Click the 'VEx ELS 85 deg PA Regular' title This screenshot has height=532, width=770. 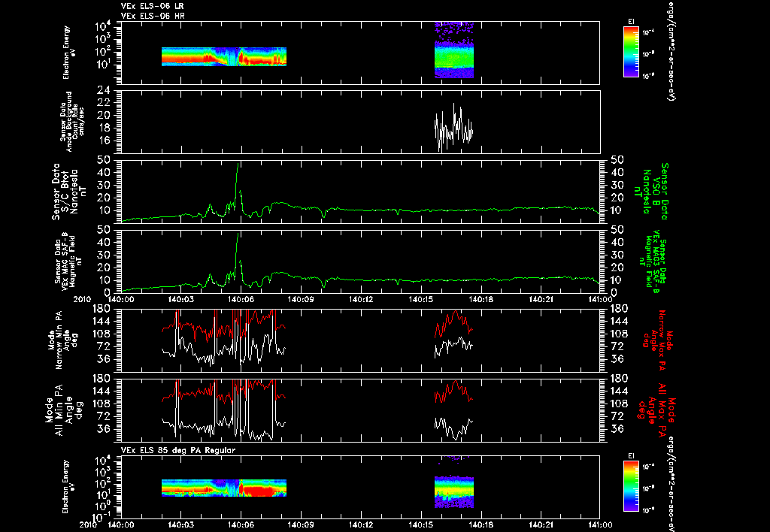[177, 450]
